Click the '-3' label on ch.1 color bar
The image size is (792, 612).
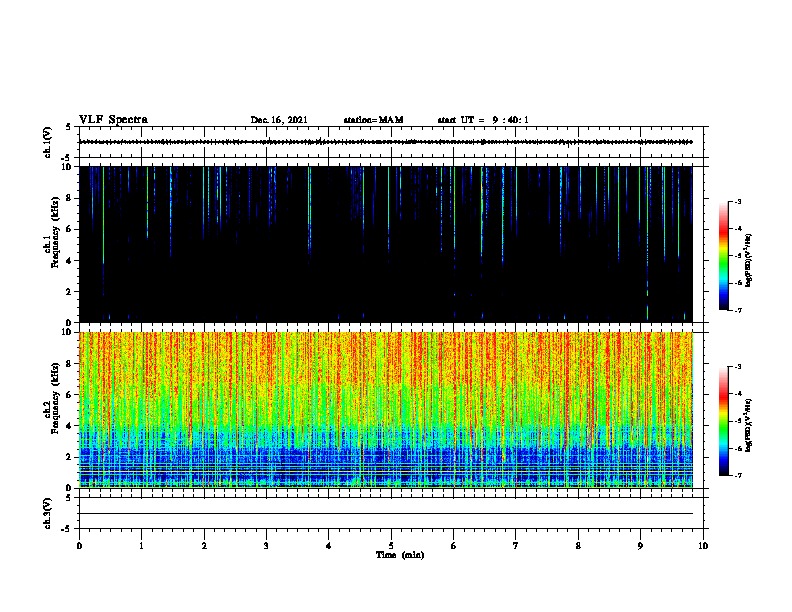tap(737, 201)
